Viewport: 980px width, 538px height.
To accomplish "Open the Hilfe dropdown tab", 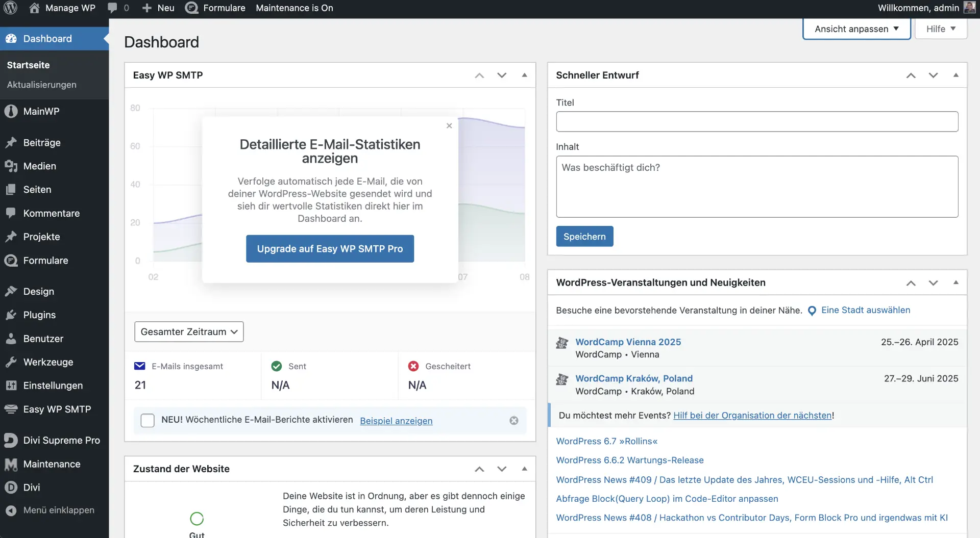I will click(x=941, y=29).
